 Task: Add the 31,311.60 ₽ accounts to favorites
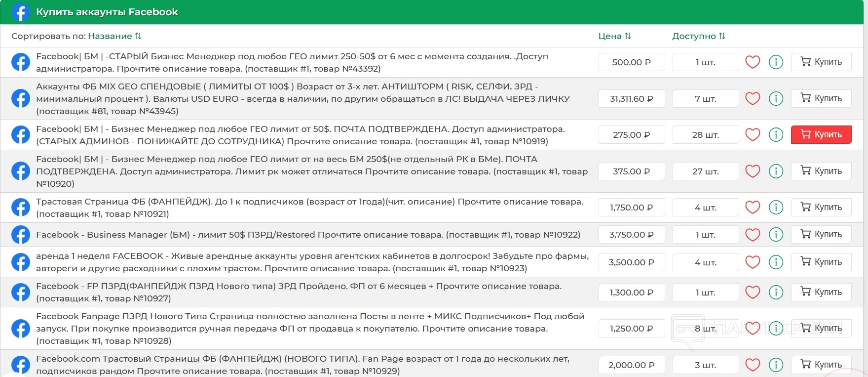pyautogui.click(x=753, y=99)
